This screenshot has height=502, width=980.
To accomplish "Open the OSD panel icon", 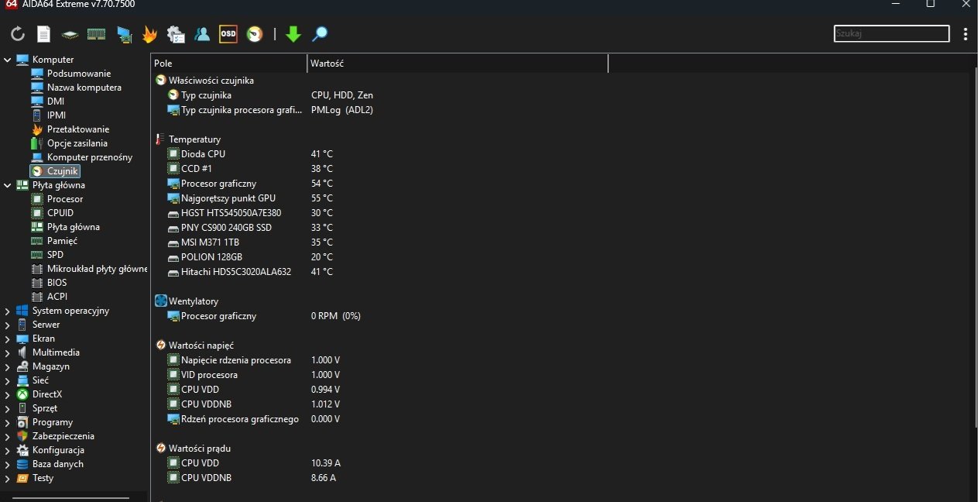I will pos(228,34).
